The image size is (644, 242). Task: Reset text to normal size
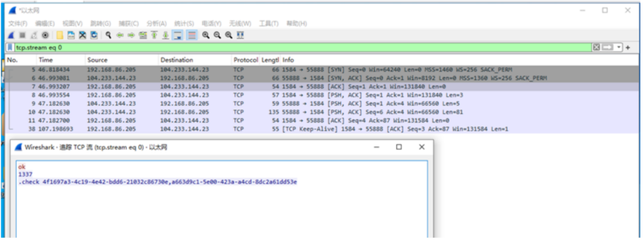(x=229, y=35)
